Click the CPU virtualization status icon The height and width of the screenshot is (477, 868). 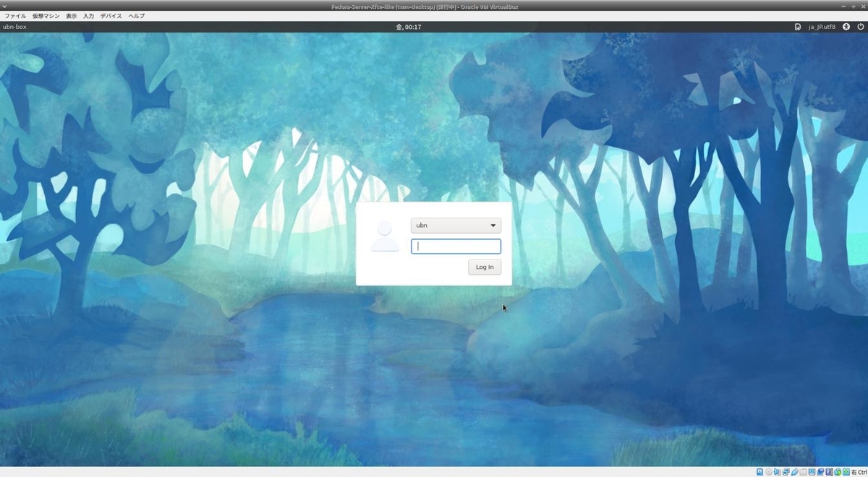(x=828, y=472)
